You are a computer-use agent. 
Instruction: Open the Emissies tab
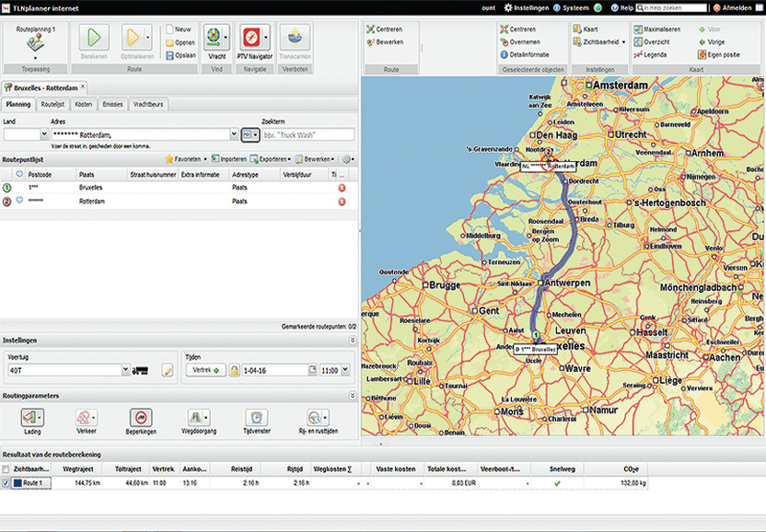point(112,105)
